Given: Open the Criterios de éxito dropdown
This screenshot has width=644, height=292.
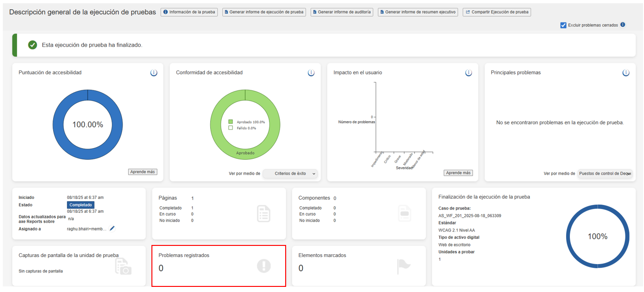Looking at the screenshot, I should point(290,174).
